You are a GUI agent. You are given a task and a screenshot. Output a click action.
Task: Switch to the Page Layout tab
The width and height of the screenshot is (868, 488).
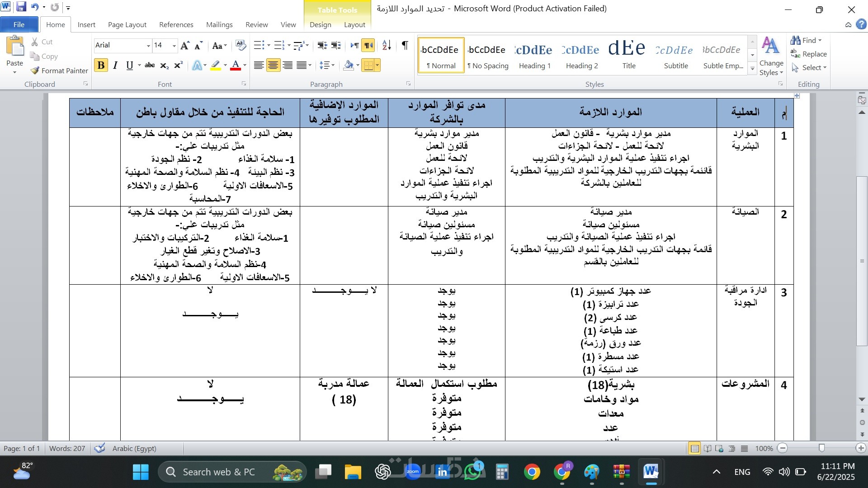point(127,24)
